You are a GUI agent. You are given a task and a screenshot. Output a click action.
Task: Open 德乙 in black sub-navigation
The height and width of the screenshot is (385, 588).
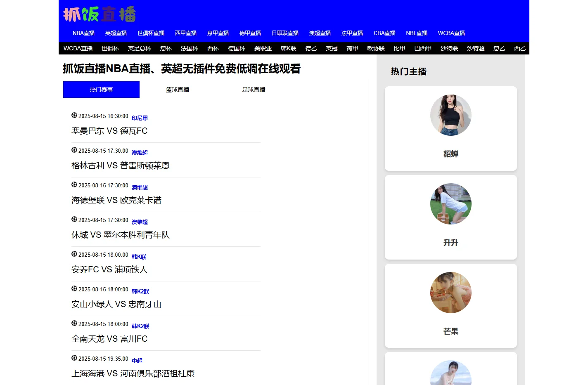click(x=311, y=48)
